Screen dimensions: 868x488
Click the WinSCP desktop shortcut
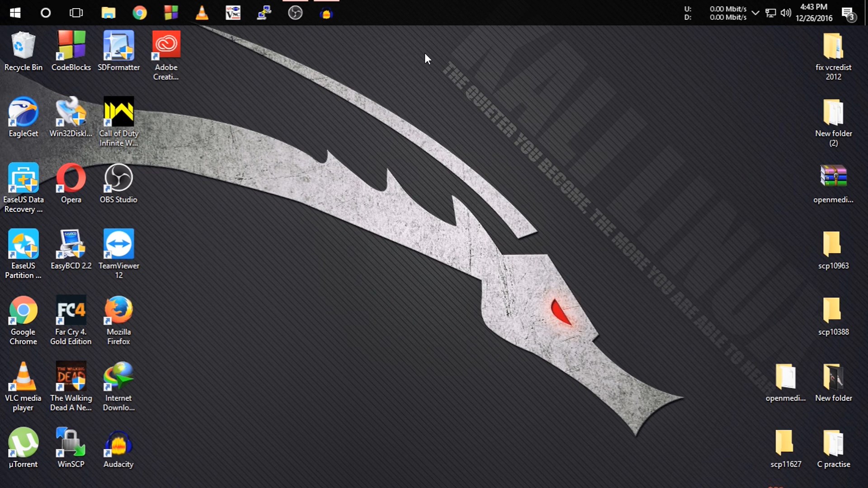click(x=71, y=448)
